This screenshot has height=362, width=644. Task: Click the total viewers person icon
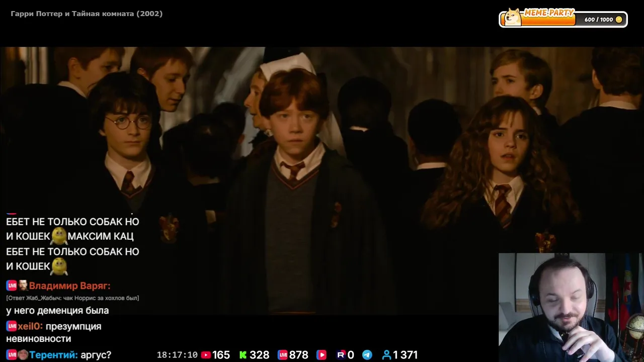click(x=386, y=355)
